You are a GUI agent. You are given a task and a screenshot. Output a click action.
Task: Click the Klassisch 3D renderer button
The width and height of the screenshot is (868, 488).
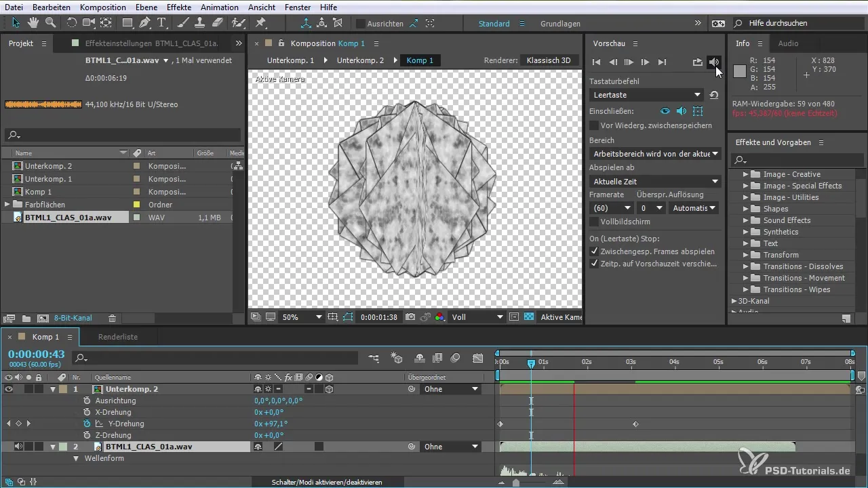coord(549,60)
